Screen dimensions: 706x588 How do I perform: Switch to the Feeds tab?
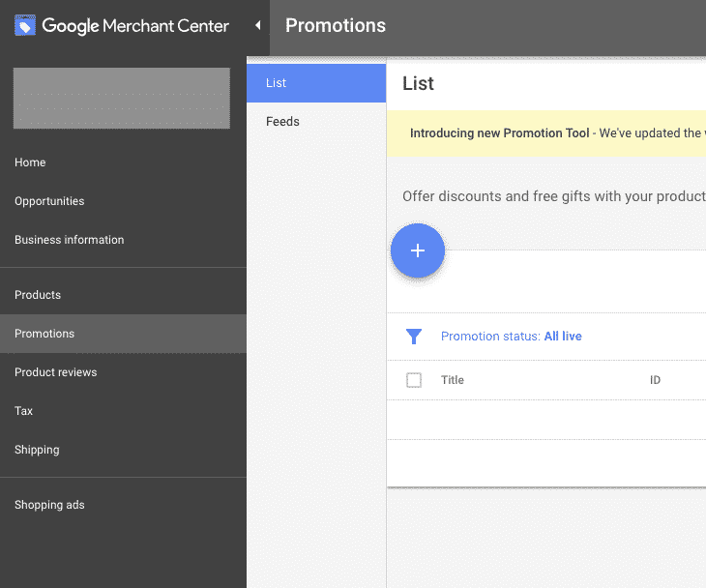[x=316, y=122]
